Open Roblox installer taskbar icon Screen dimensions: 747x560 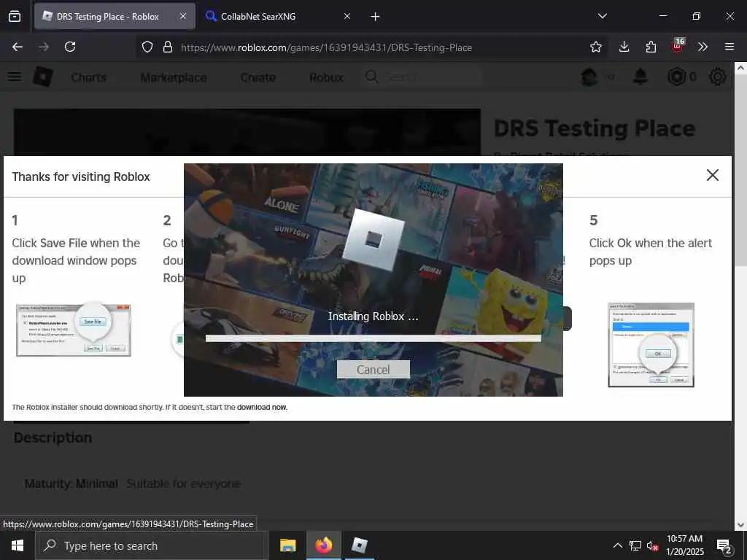359,545
